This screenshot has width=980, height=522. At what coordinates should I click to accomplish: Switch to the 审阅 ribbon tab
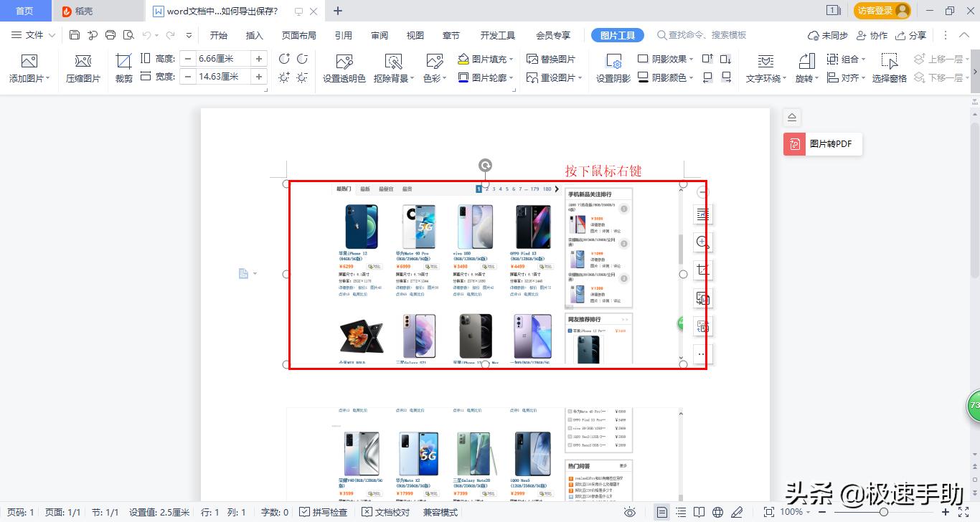[x=379, y=34]
